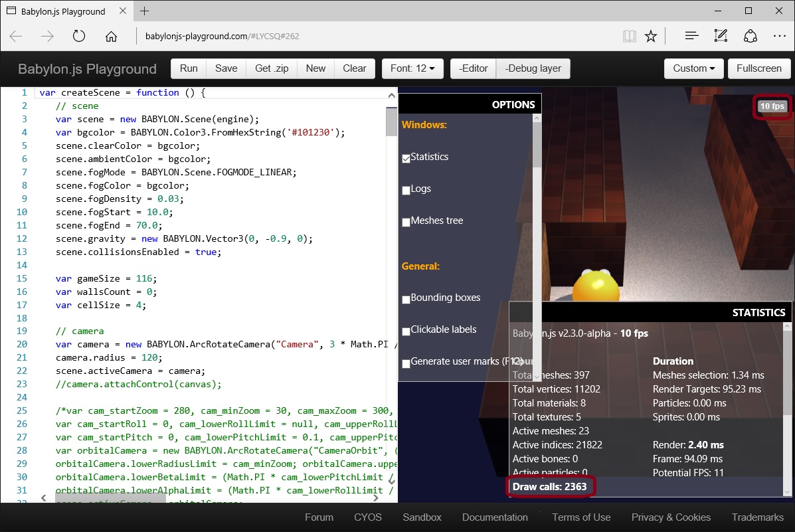
Task: Toggle the Statistics window checkbox
Action: point(406,158)
